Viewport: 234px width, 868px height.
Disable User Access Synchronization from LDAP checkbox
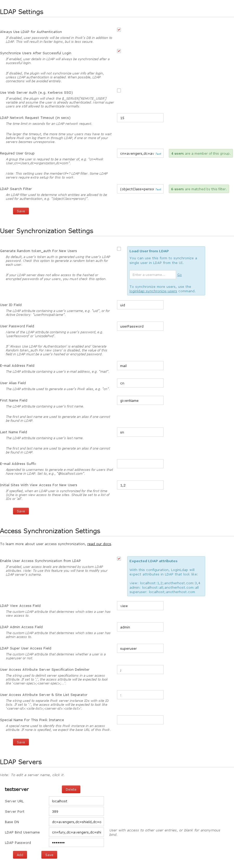tap(119, 559)
